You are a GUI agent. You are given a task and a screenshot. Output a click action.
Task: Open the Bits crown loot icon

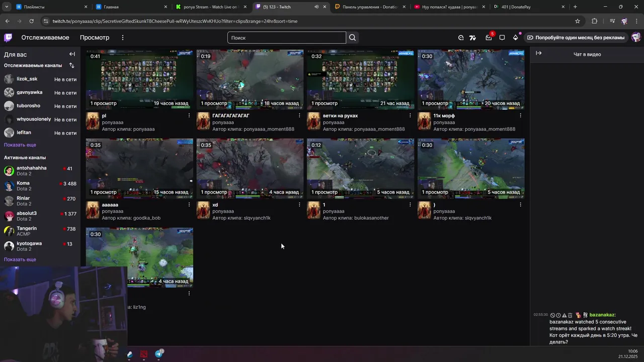[515, 38]
